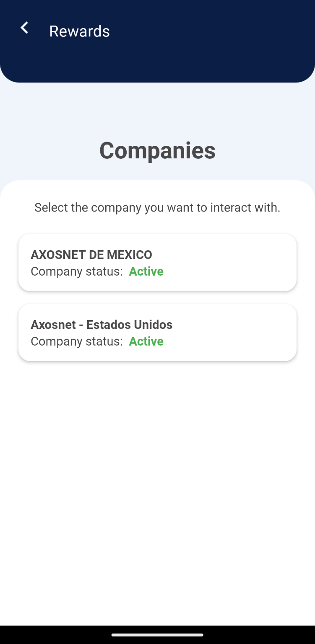Tap the back arrow icon
Screen dimensions: 315x644
click(24, 28)
